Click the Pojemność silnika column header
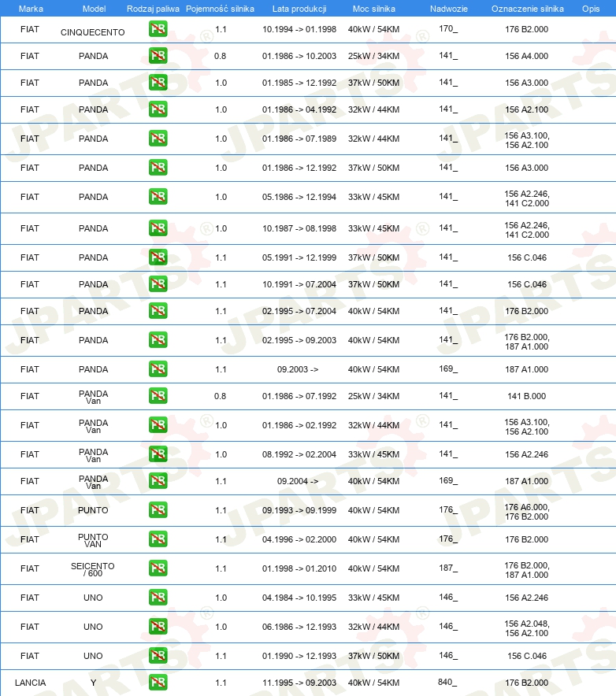Screen dimensions: 616x696 220,9
